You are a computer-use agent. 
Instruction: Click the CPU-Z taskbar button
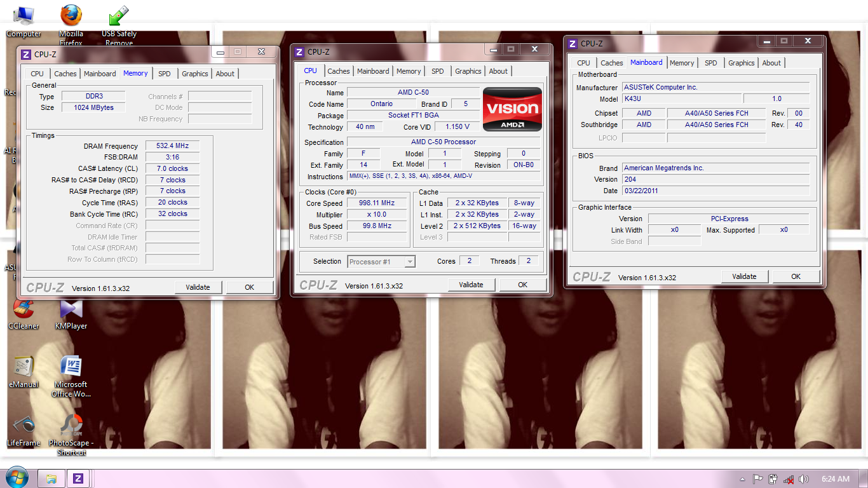[x=78, y=478]
